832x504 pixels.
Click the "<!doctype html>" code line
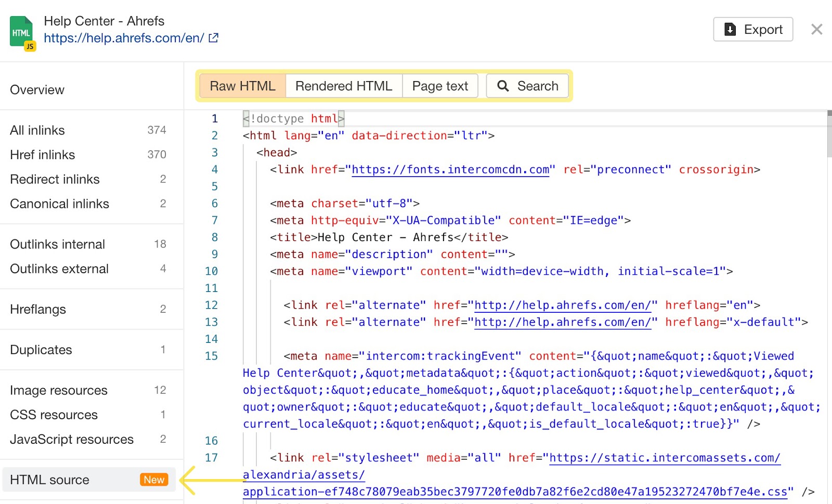coord(294,118)
